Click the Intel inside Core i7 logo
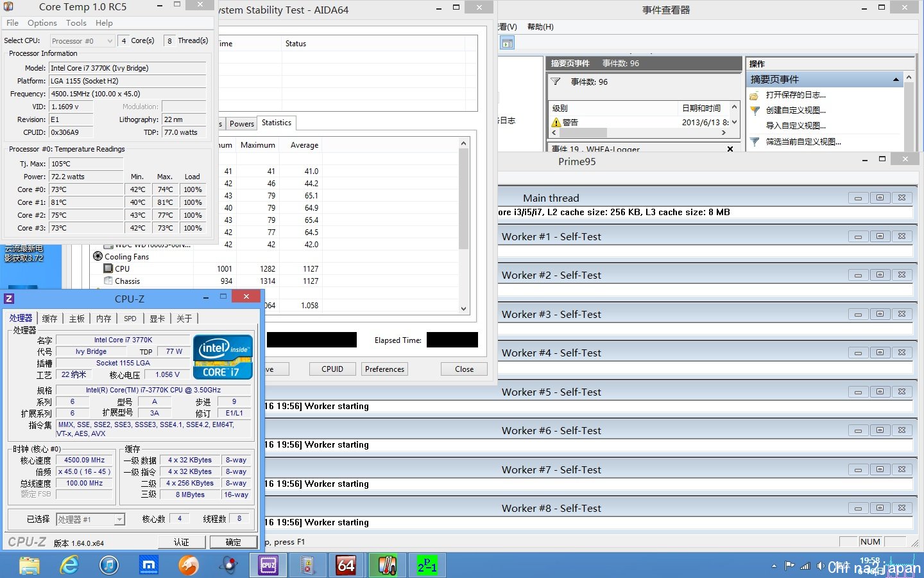 click(x=223, y=357)
